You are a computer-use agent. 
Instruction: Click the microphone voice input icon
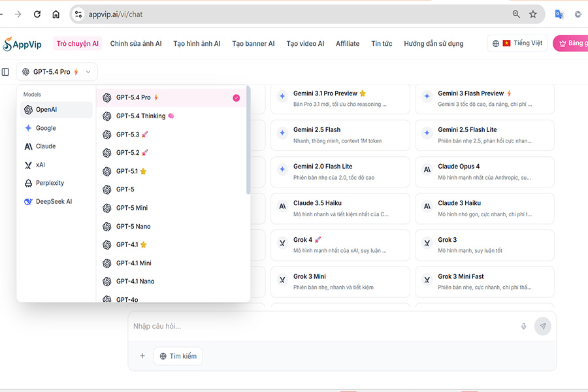point(523,326)
